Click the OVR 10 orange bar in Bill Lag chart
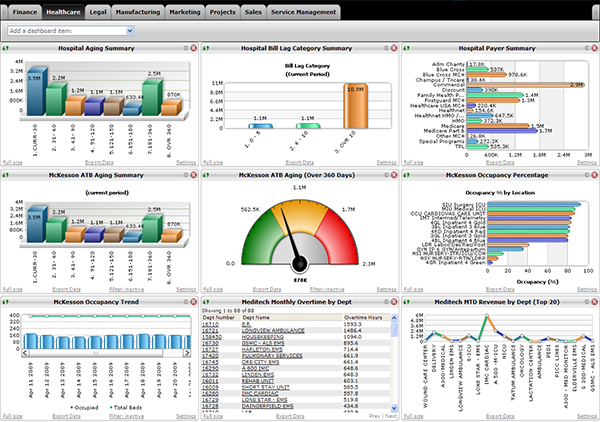Image resolution: width=600 pixels, height=422 pixels. [x=355, y=106]
